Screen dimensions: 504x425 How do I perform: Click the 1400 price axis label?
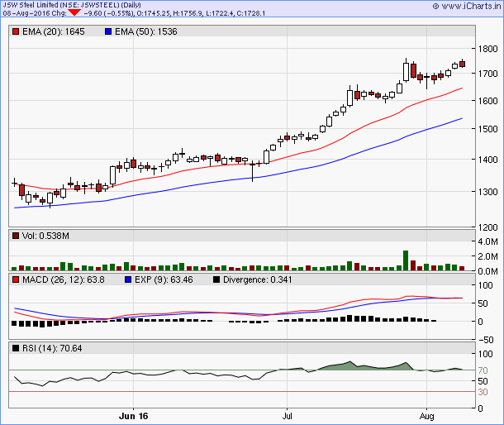tap(487, 160)
